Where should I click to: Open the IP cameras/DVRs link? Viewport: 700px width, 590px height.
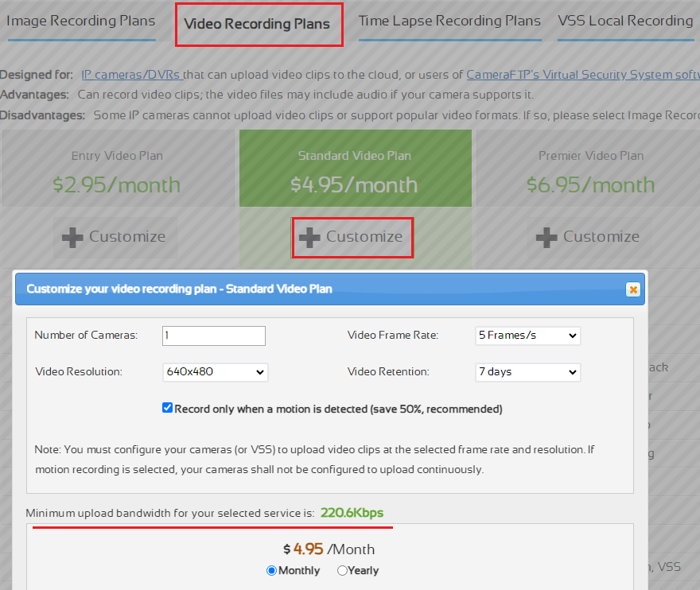[x=132, y=75]
